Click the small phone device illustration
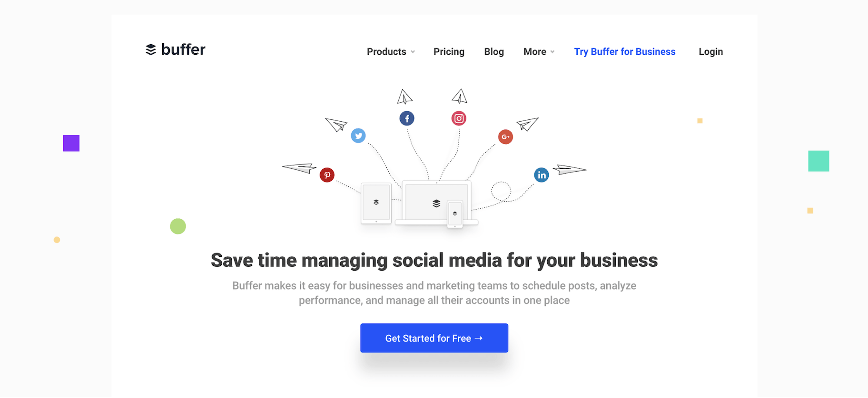 (455, 214)
